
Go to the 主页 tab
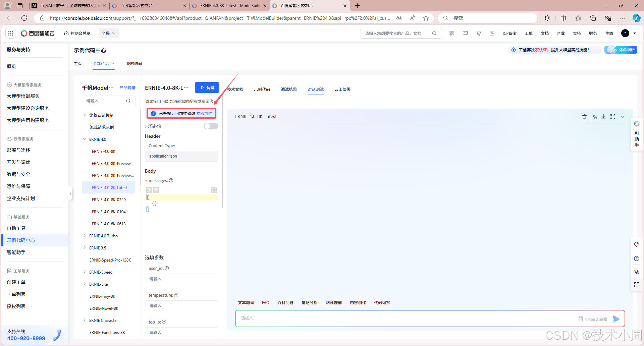coord(78,63)
